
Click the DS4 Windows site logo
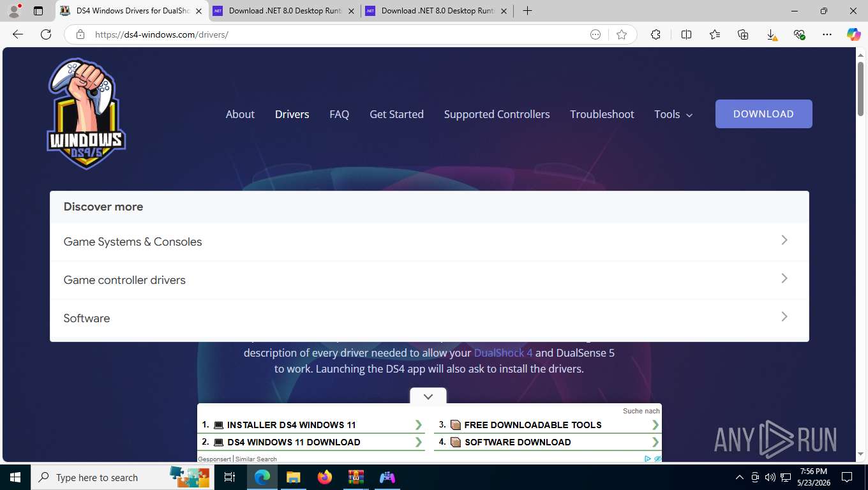(x=86, y=114)
